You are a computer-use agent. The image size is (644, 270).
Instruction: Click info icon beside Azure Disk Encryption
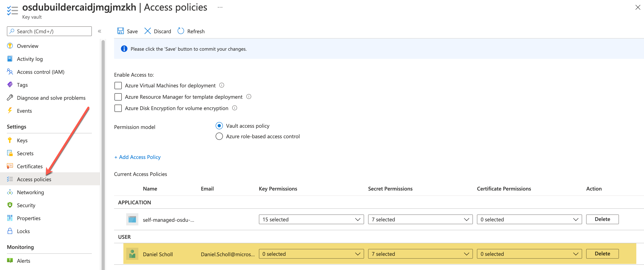tap(234, 108)
